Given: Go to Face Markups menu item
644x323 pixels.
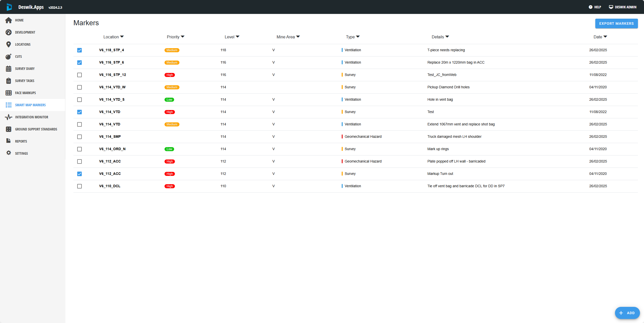Looking at the screenshot, I should (x=25, y=93).
